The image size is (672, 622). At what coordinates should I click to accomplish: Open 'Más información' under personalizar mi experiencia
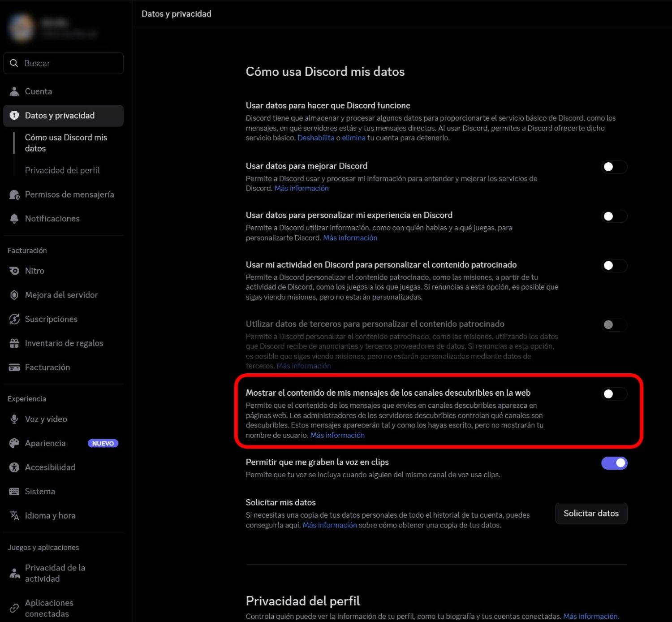[x=350, y=238]
